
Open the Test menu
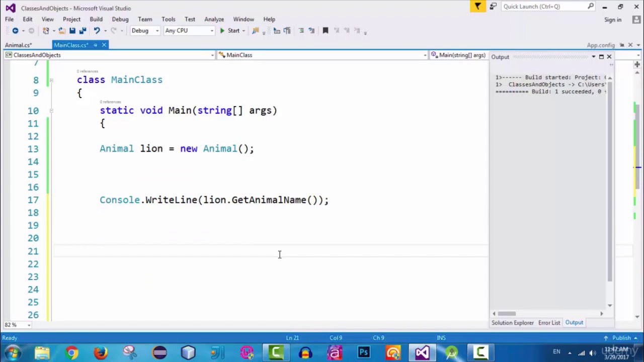click(190, 19)
